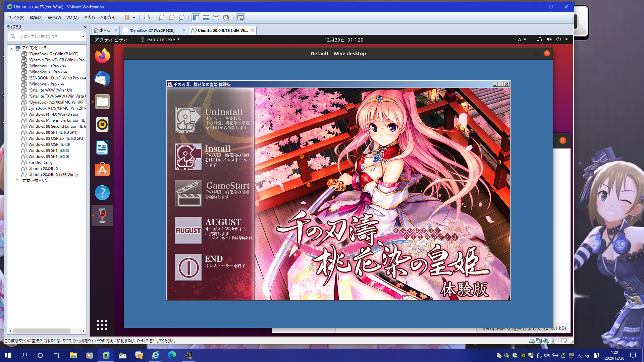Open the snapshot manager toolbar icon
Image resolution: width=644 pixels, height=362 pixels.
pos(181,18)
